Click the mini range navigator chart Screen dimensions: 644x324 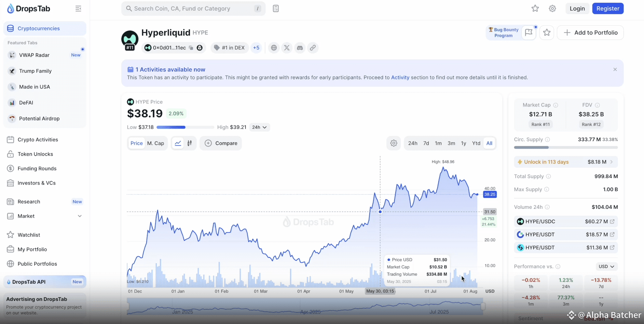(x=305, y=307)
